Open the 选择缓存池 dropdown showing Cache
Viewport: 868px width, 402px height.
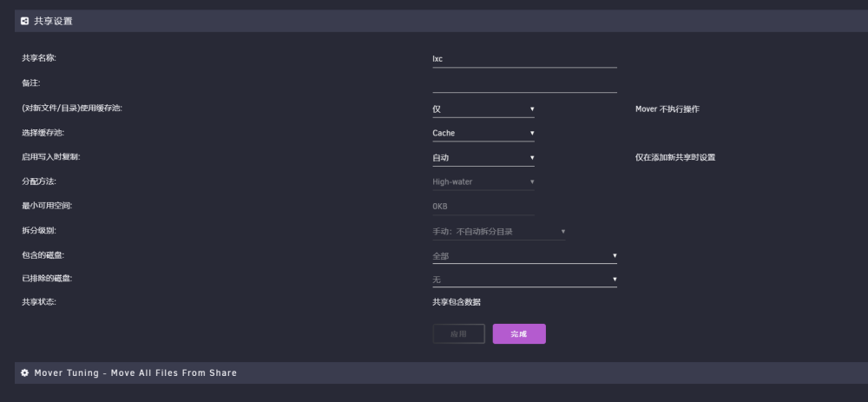pyautogui.click(x=483, y=133)
